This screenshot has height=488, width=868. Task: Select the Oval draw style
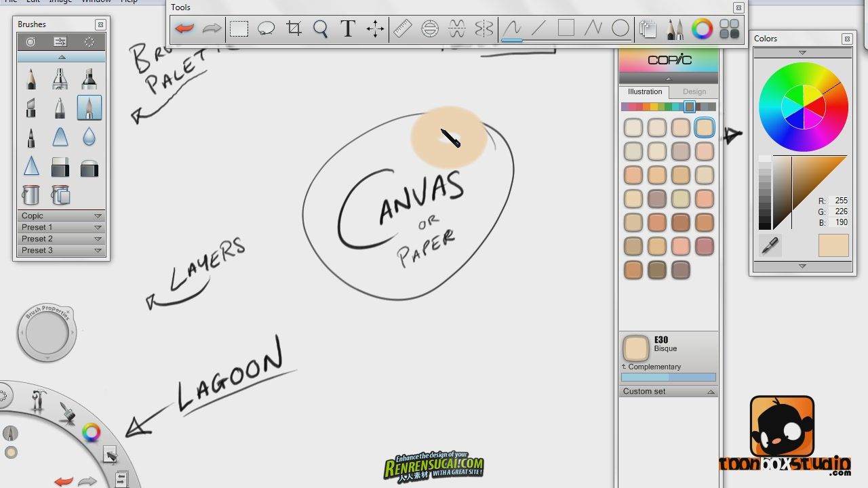pos(620,28)
